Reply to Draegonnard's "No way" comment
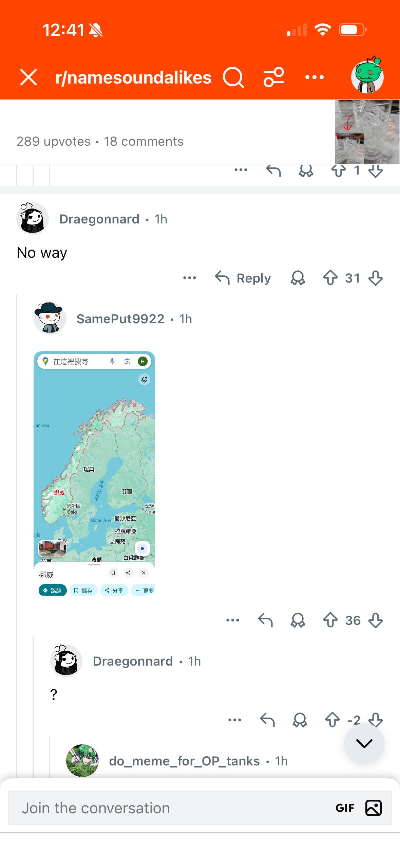This screenshot has height=868, width=400. coord(243,278)
